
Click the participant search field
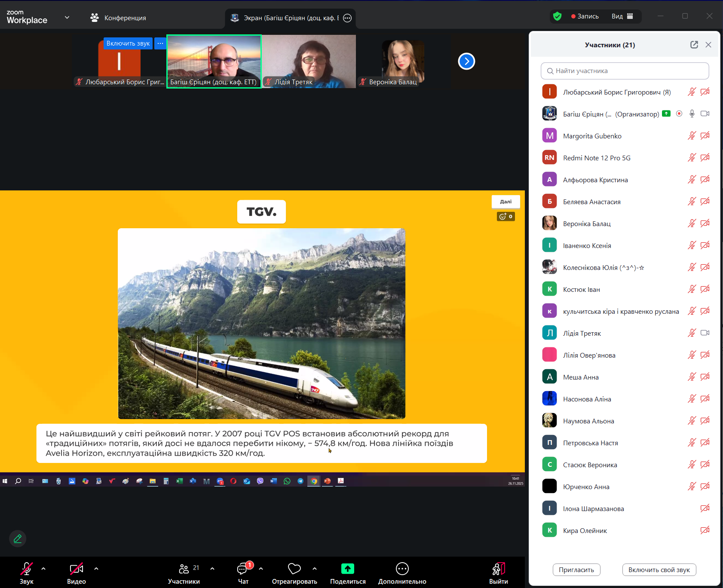(x=625, y=71)
